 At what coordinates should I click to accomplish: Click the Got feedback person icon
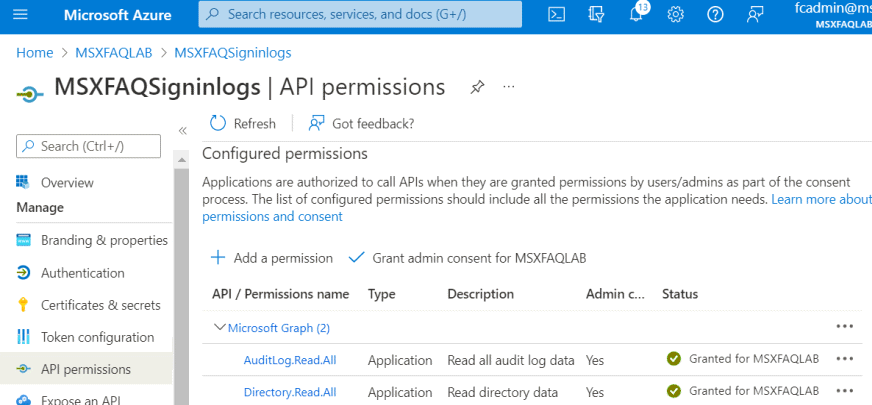tap(316, 124)
